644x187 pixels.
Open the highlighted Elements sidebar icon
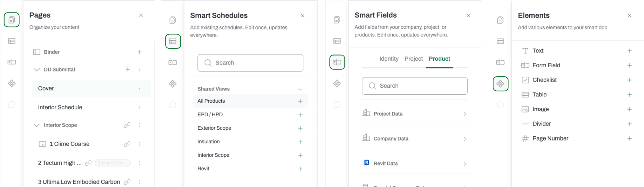tap(500, 84)
